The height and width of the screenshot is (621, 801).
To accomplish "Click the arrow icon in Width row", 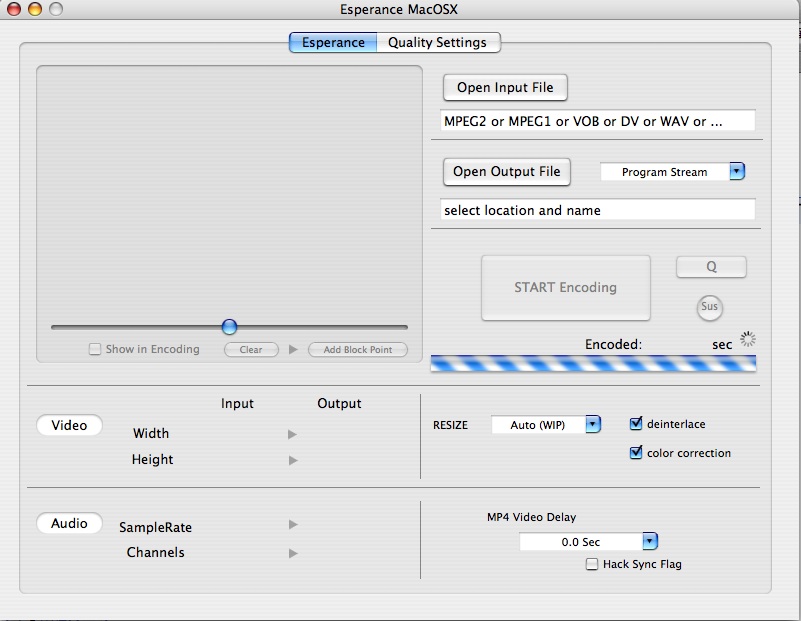I will tap(293, 434).
